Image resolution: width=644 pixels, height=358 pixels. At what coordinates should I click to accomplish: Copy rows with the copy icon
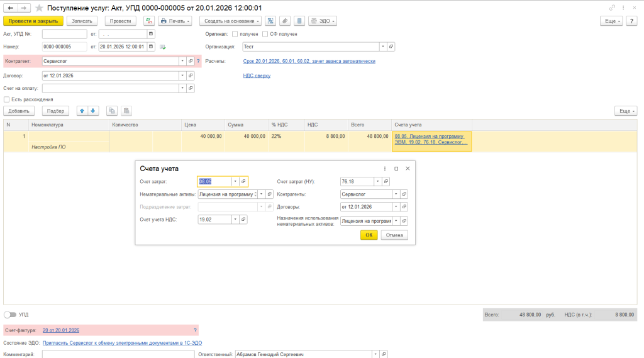pos(112,111)
